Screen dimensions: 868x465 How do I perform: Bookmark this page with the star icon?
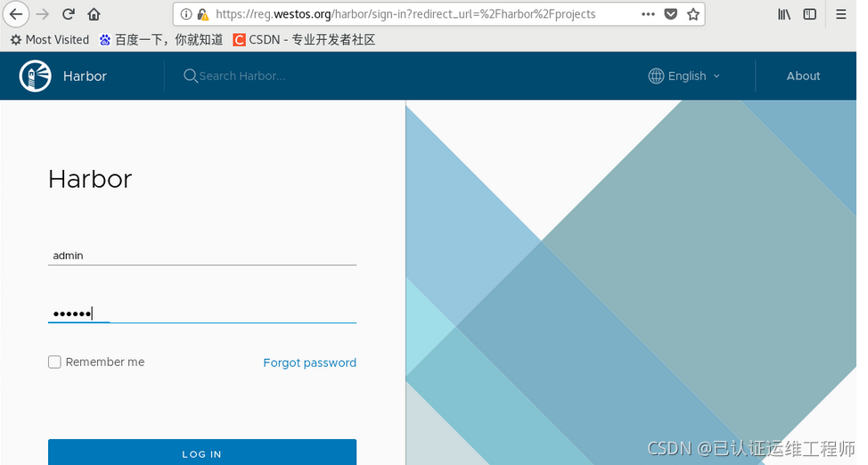(692, 14)
